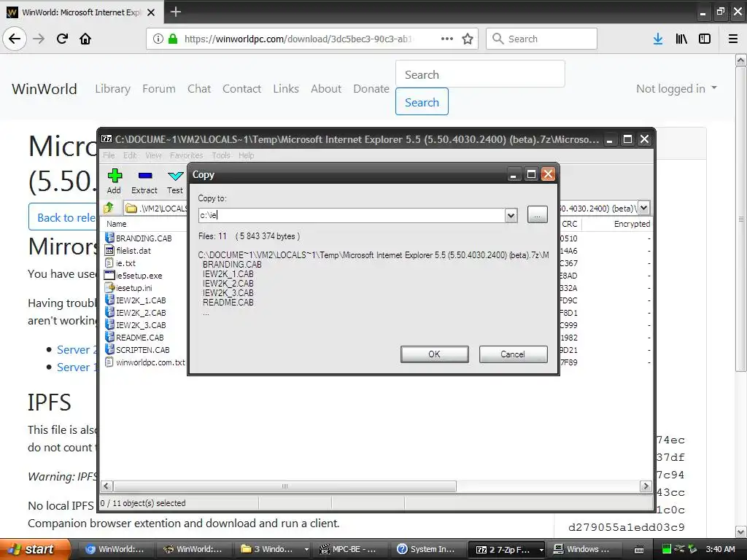Select README.CAB in the file list

point(139,337)
